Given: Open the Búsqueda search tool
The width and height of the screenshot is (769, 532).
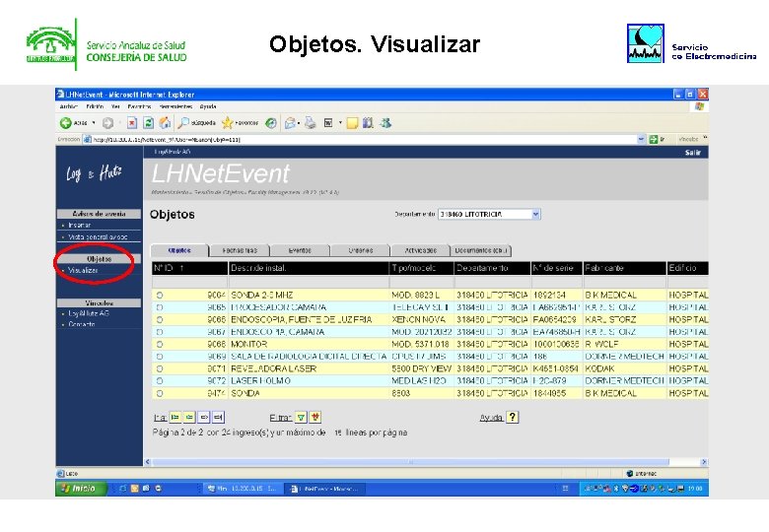Looking at the screenshot, I should point(196,123).
